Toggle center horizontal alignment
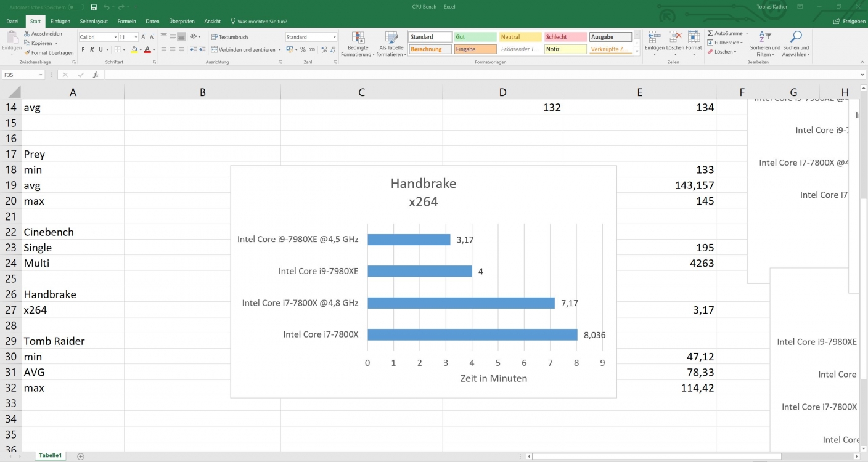 click(173, 49)
